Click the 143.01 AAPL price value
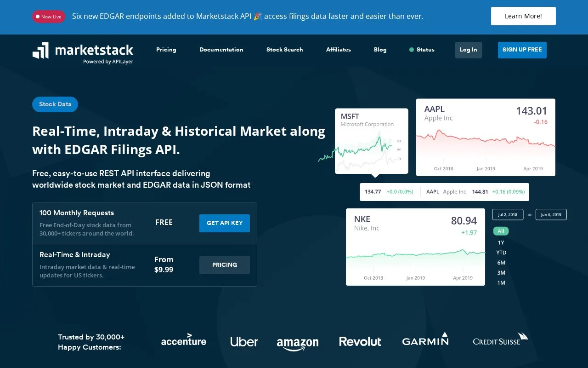588x368 pixels. (x=531, y=111)
